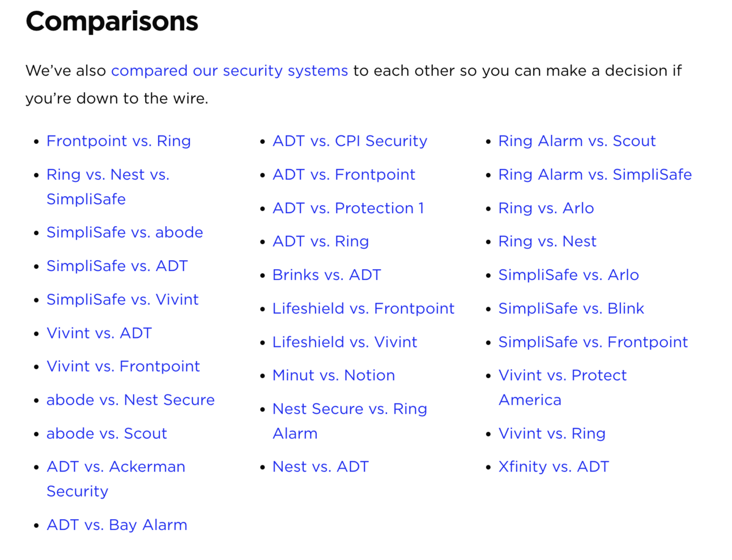Open ADT vs. CPI Security comparison

pos(350,141)
